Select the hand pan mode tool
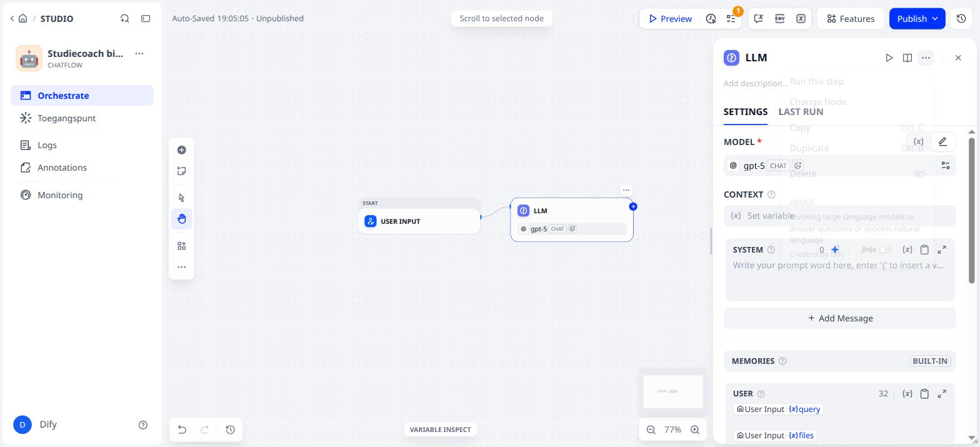This screenshot has height=447, width=980. (x=181, y=219)
